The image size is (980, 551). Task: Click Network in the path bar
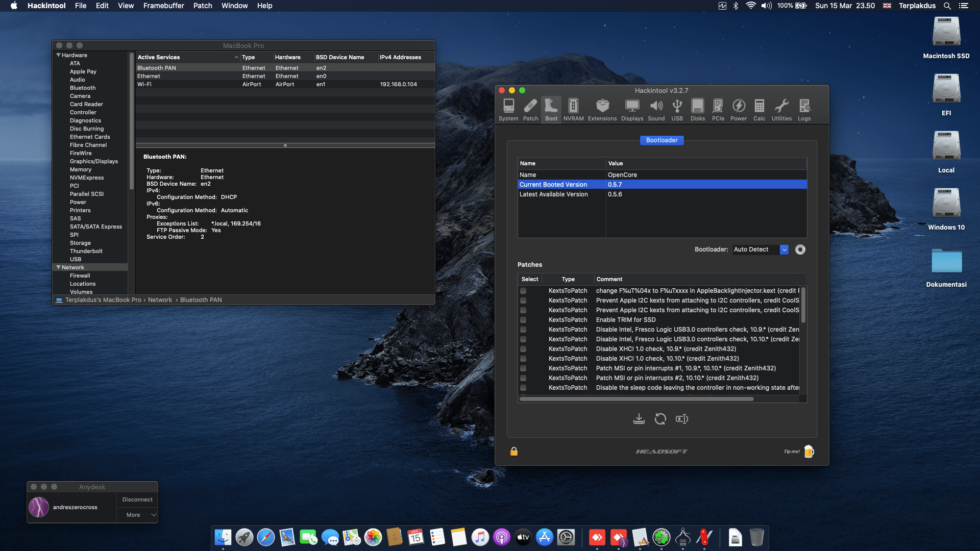tap(160, 300)
